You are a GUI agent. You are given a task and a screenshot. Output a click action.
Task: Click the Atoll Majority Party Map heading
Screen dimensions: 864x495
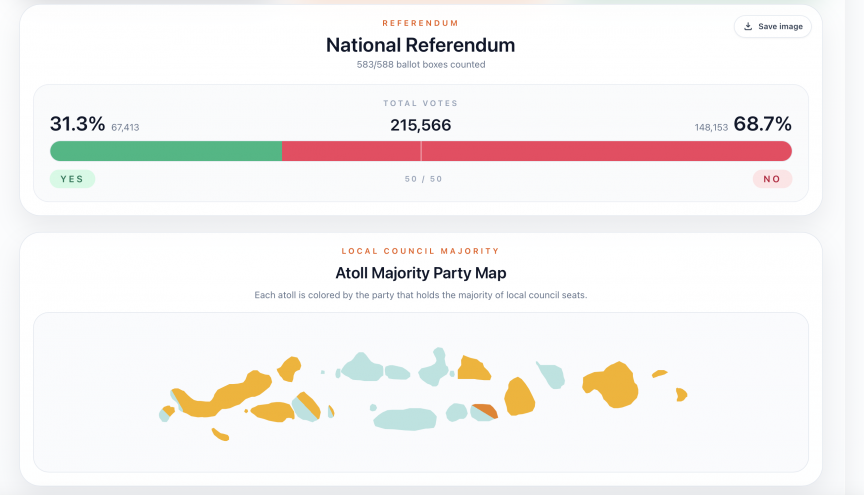(421, 272)
